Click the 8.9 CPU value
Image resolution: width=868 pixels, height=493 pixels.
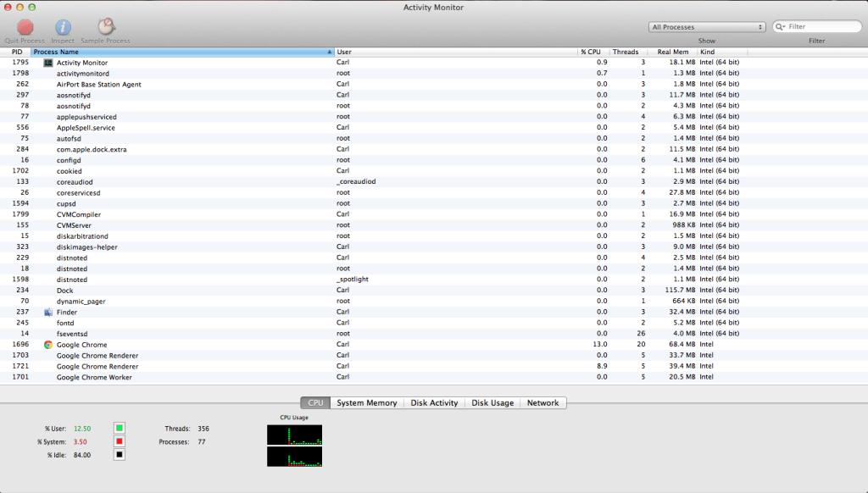[x=602, y=366]
